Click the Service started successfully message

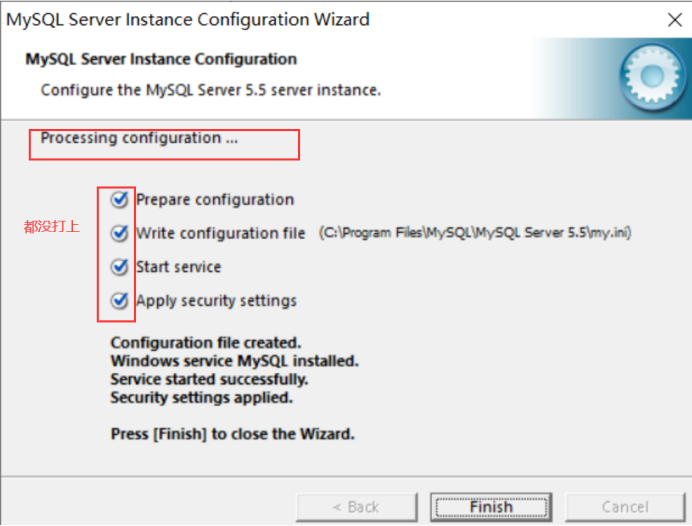(x=209, y=379)
